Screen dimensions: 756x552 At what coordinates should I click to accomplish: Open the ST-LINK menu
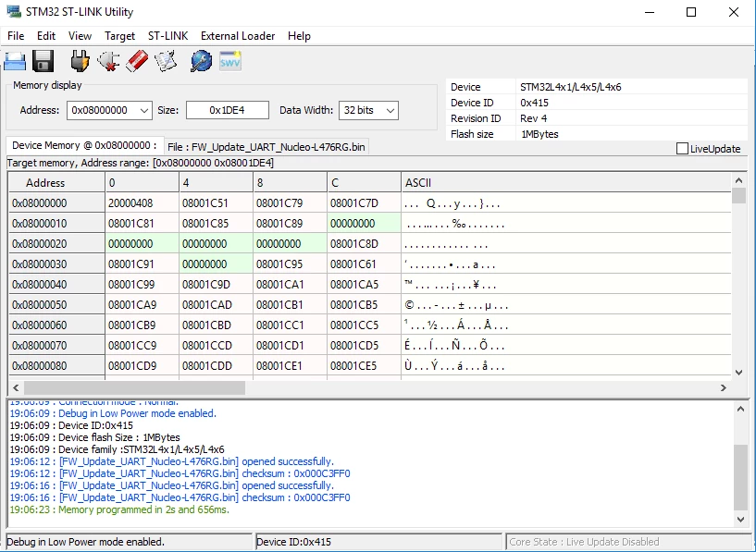[167, 36]
